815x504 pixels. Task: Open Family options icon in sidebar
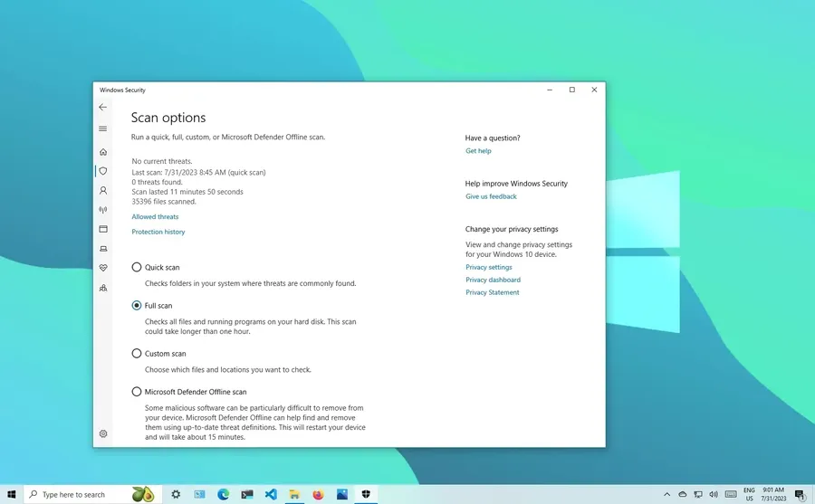coord(103,288)
